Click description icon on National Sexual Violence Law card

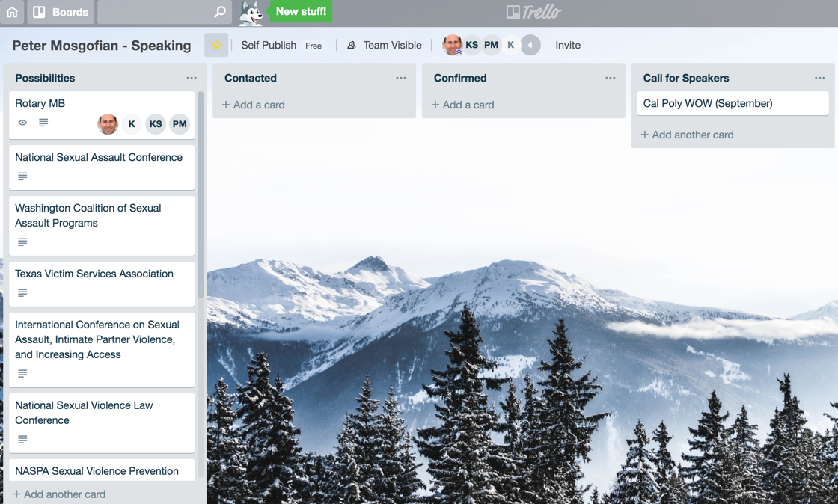click(22, 440)
